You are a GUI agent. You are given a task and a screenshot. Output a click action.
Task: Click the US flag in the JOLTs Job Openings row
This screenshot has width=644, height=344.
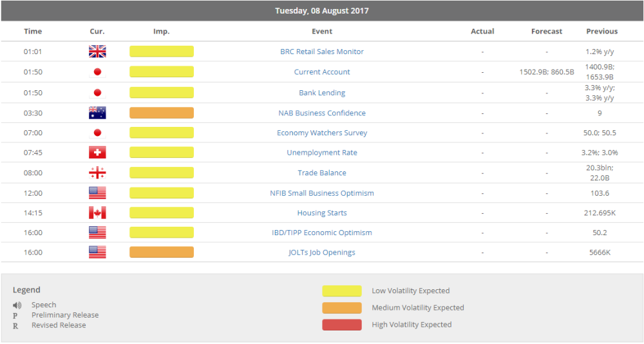click(97, 253)
